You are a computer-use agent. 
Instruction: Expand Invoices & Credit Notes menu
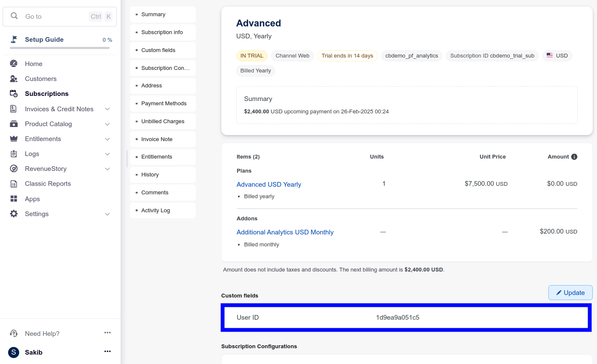point(107,109)
